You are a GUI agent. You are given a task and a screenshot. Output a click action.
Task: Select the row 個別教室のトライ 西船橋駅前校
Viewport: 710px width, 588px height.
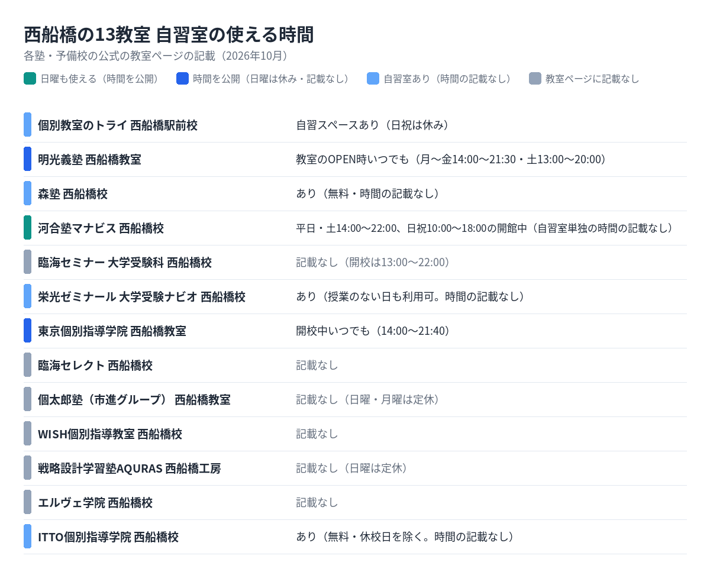click(355, 125)
